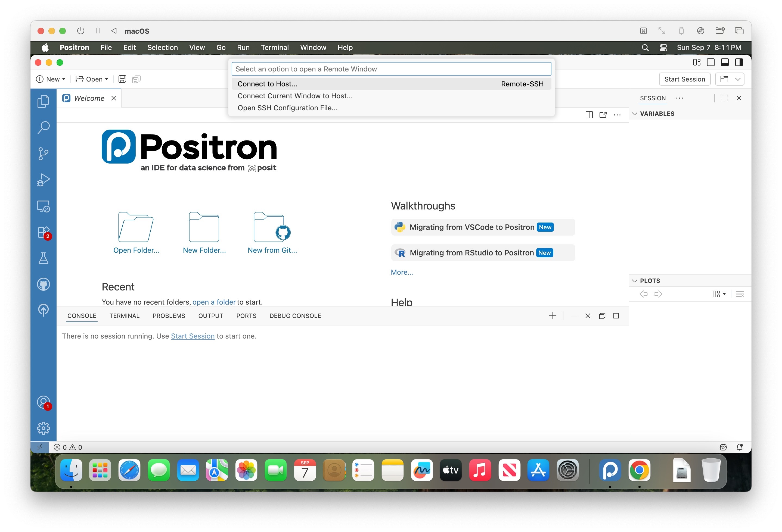This screenshot has width=782, height=532.
Task: Click the Customize Layout icon
Action: 697,62
